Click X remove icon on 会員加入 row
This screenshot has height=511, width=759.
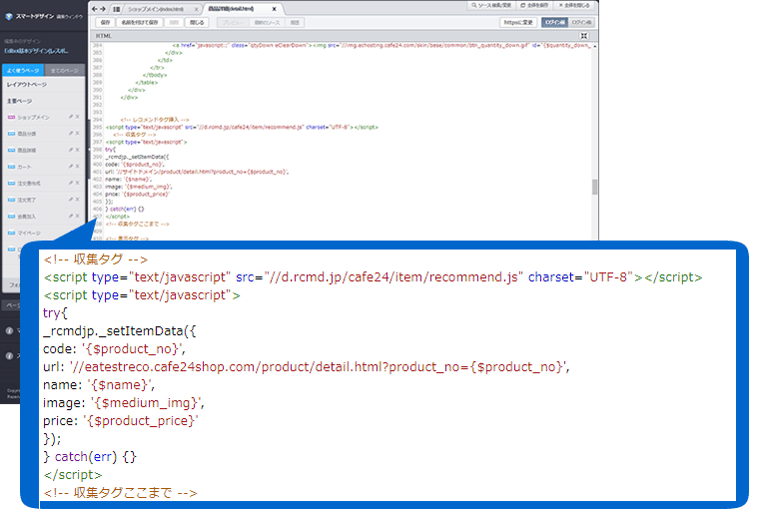77,215
